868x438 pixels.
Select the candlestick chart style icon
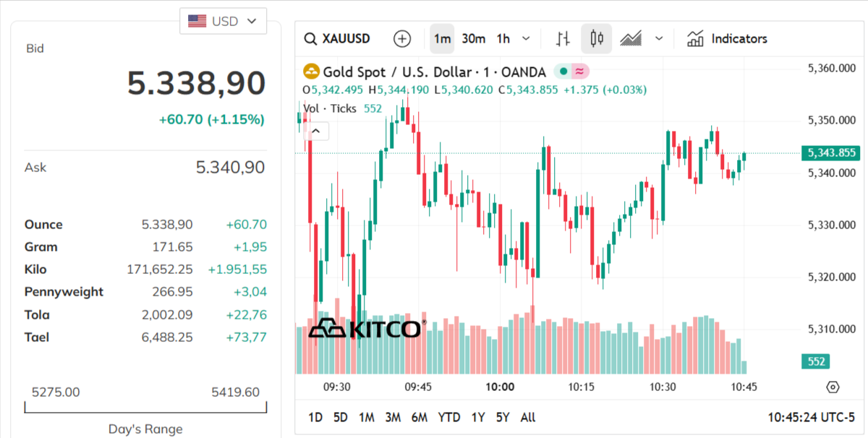click(x=596, y=38)
